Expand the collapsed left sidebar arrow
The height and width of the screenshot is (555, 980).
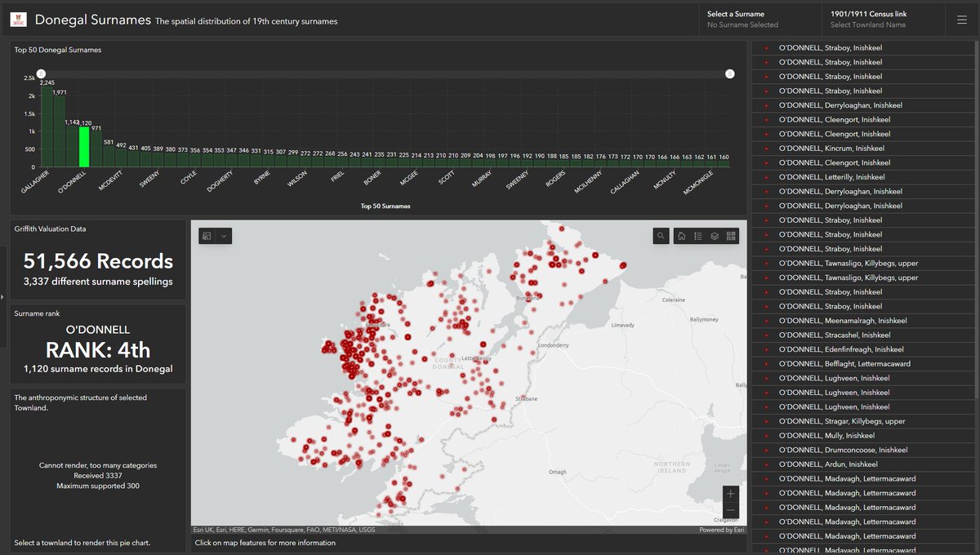click(x=2, y=296)
